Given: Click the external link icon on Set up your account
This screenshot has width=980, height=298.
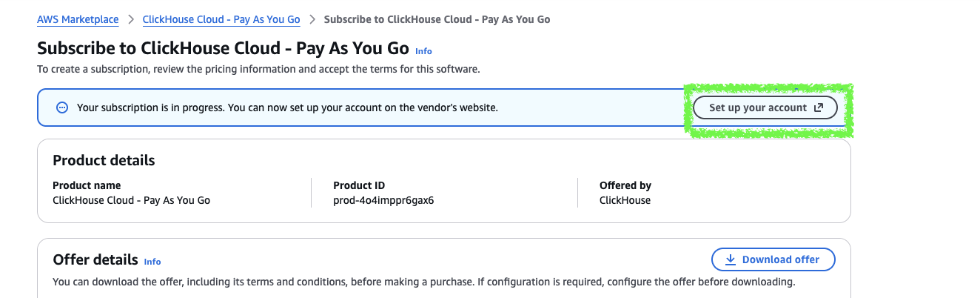Looking at the screenshot, I should coord(819,107).
